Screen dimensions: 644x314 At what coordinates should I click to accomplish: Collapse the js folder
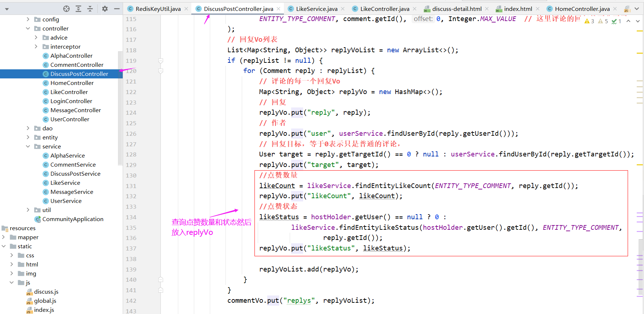[x=12, y=282]
